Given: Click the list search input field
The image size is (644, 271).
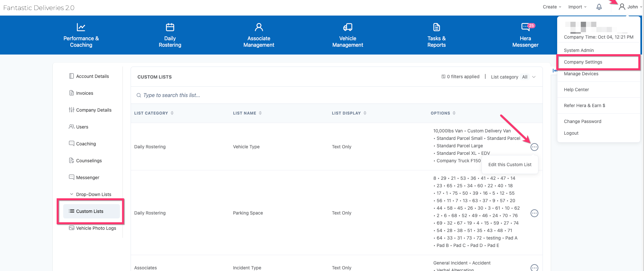Looking at the screenshot, I should click(336, 95).
